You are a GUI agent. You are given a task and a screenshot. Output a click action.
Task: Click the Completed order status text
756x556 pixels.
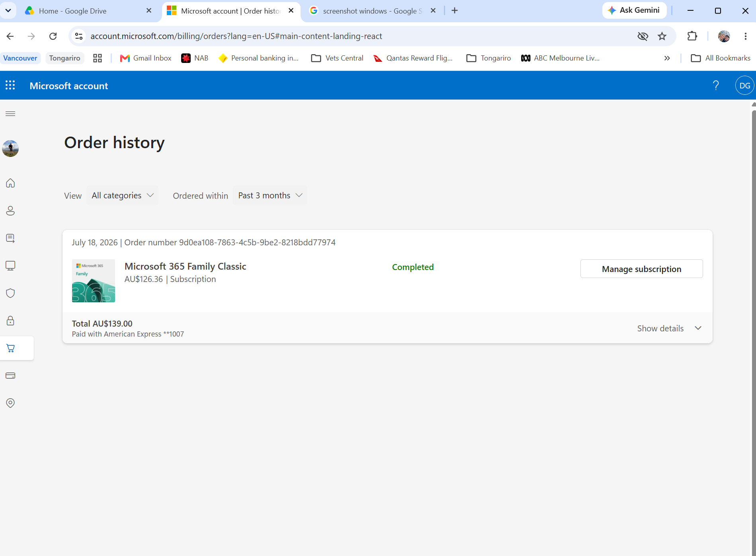click(413, 267)
